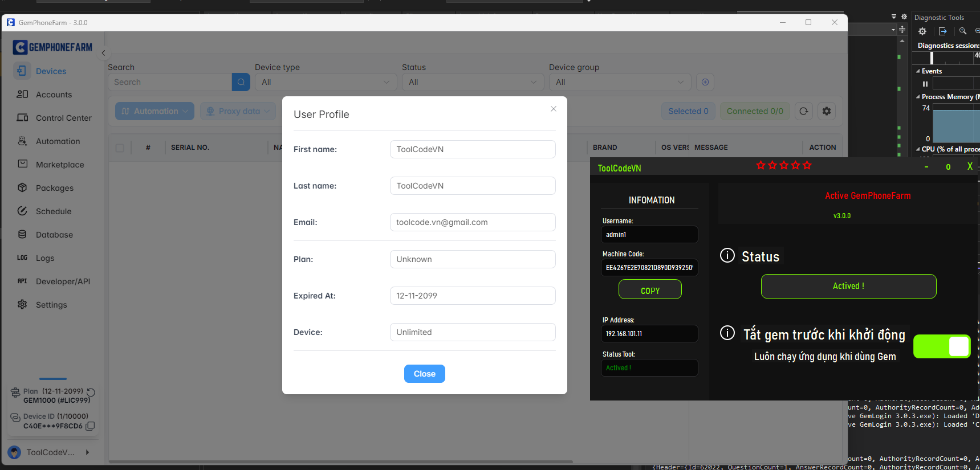Screen dimensions: 980x470
Task: Click the add device group plus icon
Action: click(705, 82)
